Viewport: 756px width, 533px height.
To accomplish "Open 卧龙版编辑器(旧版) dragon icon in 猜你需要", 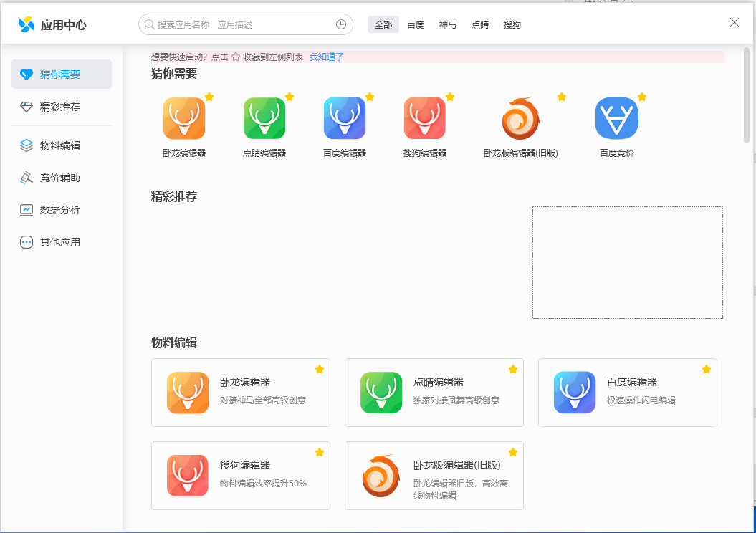I will (x=520, y=118).
